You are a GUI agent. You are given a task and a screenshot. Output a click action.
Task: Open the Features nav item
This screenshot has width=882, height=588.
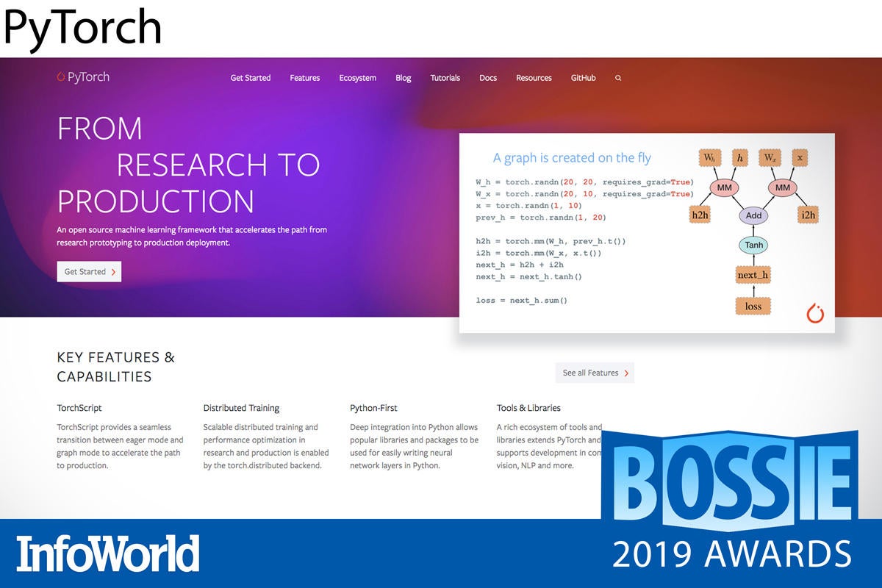(305, 78)
